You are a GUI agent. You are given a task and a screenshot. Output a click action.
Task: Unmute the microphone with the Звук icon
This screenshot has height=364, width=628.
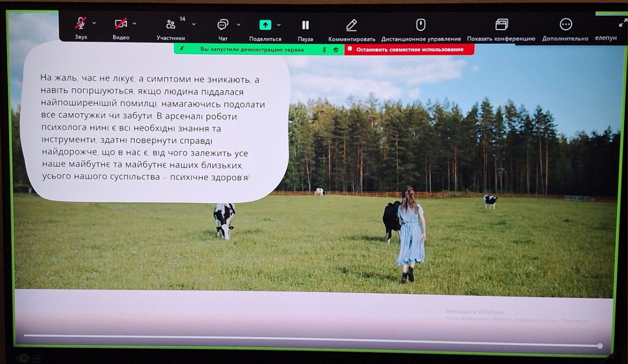[x=80, y=24]
